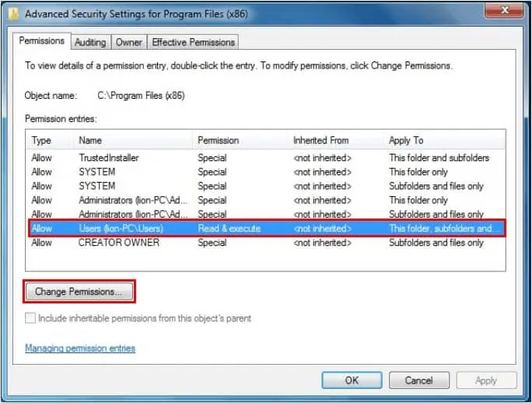Go to the Effective Permissions tab
This screenshot has width=532, height=403.
coord(193,42)
